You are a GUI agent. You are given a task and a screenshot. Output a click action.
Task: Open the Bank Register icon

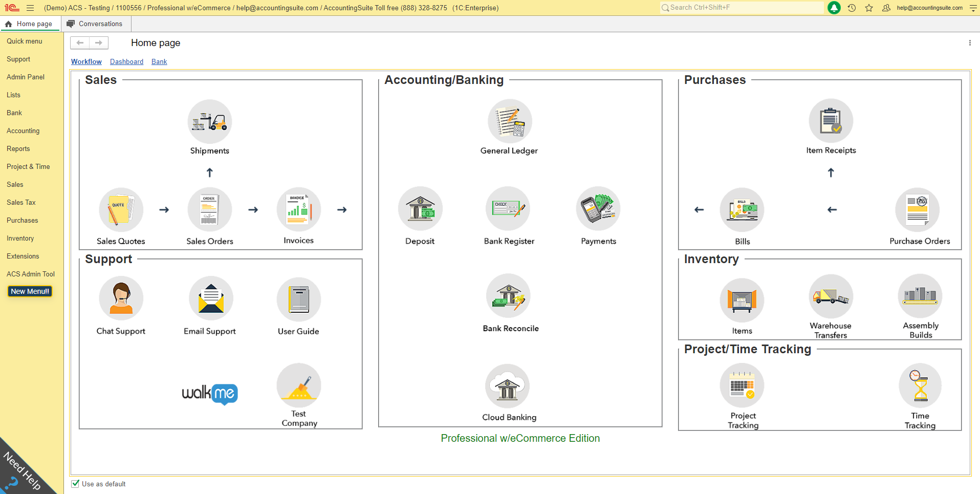pos(508,209)
